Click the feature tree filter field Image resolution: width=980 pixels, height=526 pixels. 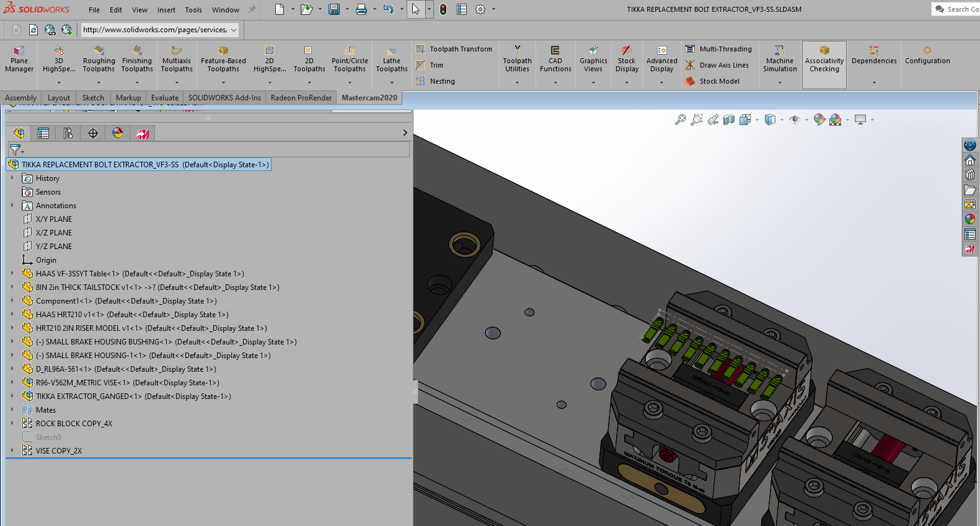(x=208, y=149)
